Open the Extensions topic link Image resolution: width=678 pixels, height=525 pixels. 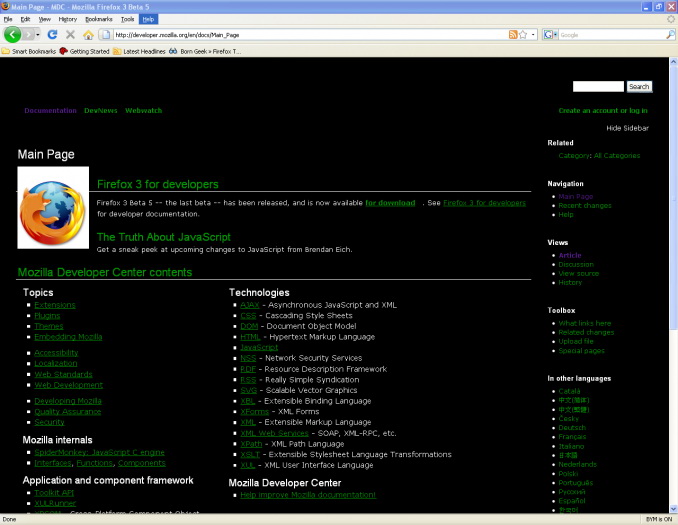pyautogui.click(x=55, y=305)
